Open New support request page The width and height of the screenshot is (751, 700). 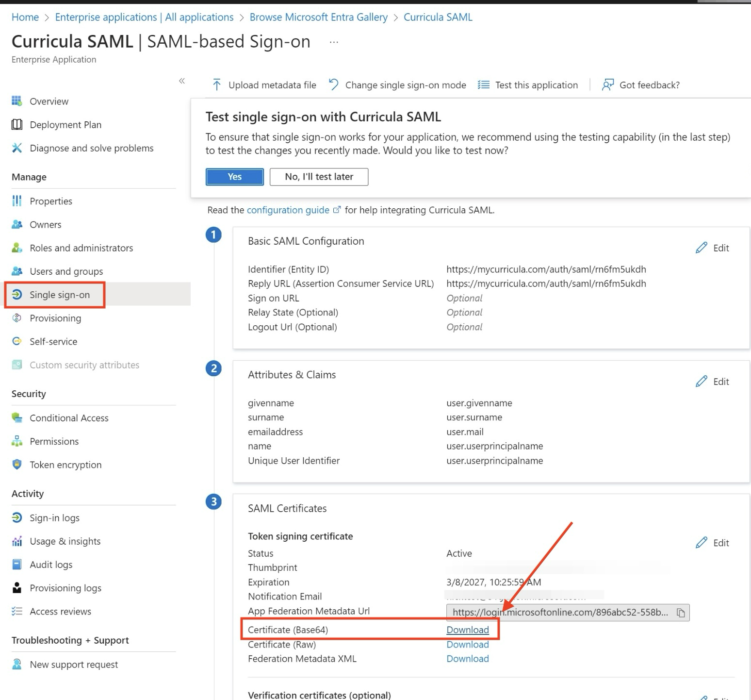click(x=74, y=665)
